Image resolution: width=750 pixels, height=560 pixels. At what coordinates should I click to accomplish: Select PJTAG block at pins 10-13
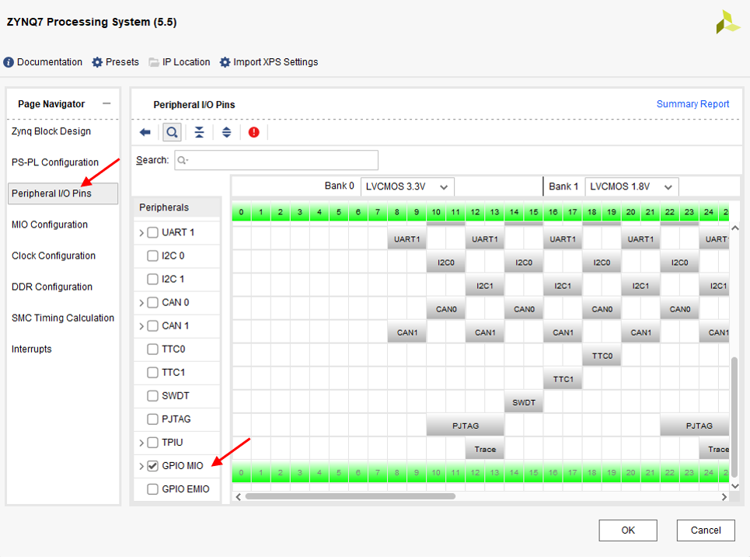466,426
